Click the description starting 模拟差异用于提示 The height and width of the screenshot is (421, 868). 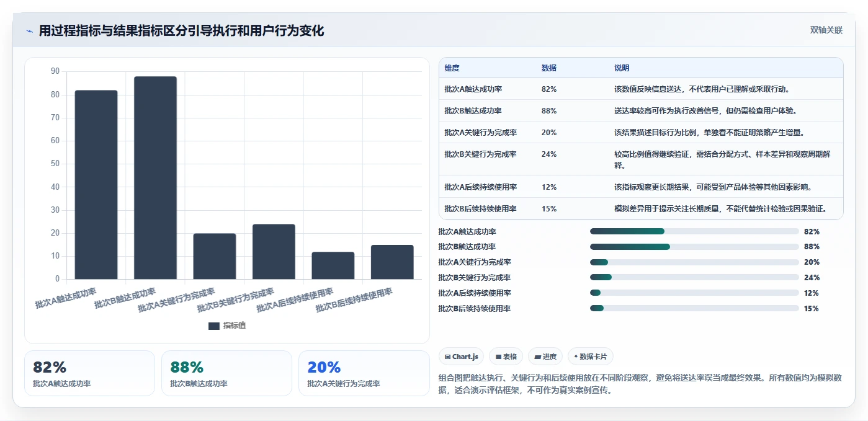pyautogui.click(x=720, y=209)
